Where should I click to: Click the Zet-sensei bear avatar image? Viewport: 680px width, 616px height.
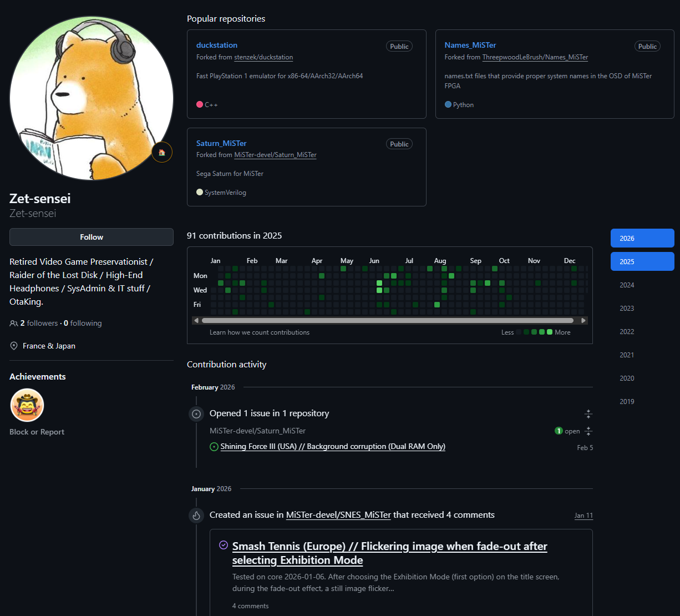[x=92, y=98]
